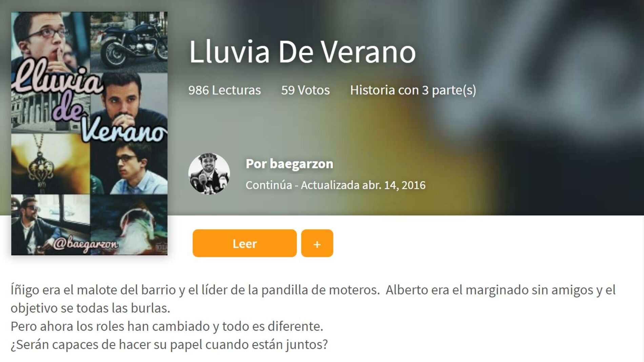
Task: Open the Por baegarzon author link
Action: [289, 164]
